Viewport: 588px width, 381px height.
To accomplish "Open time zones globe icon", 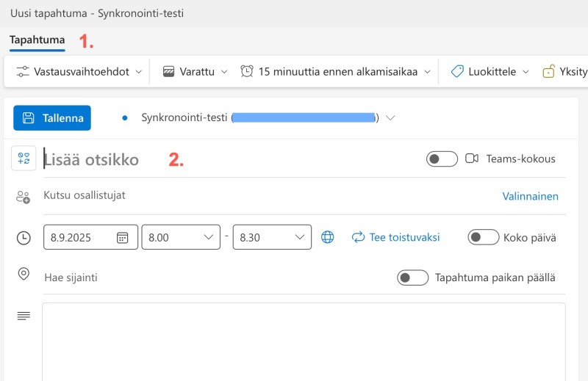I will point(328,237).
